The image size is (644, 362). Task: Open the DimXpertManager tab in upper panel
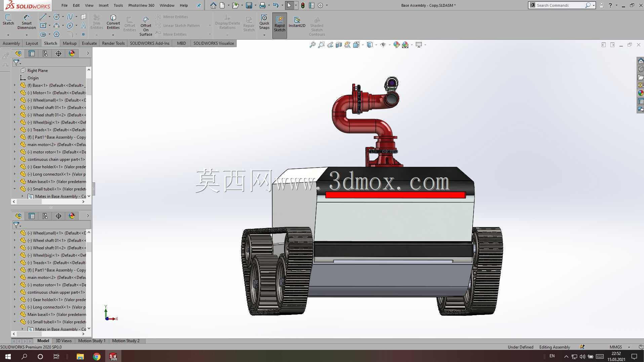coord(58,53)
